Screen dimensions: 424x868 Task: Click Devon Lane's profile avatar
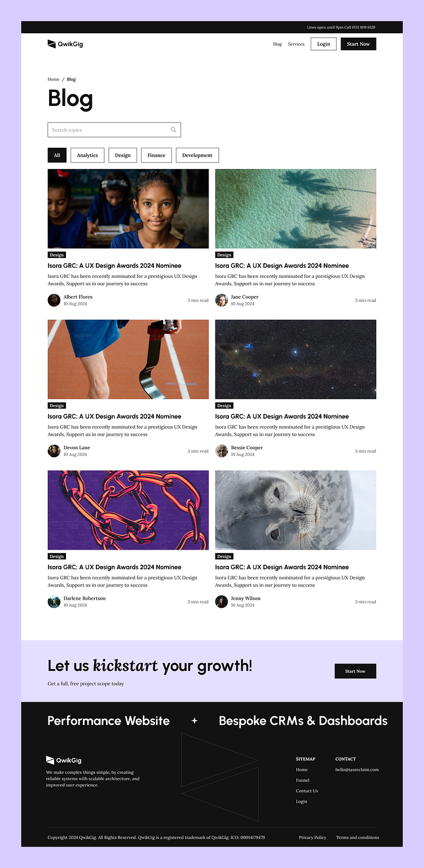(x=54, y=451)
